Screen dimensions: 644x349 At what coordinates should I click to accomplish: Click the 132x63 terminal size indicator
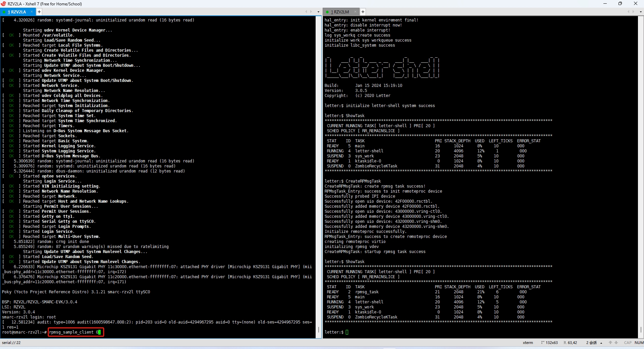[x=549, y=343]
